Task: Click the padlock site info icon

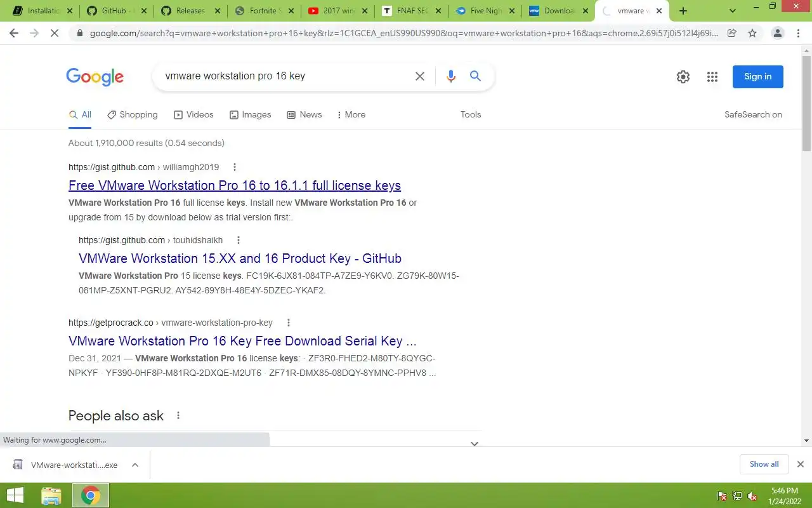Action: 80,33
